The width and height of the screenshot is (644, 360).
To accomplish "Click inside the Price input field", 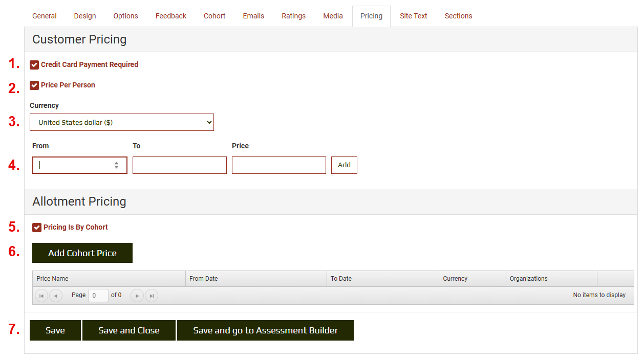I will tap(278, 165).
